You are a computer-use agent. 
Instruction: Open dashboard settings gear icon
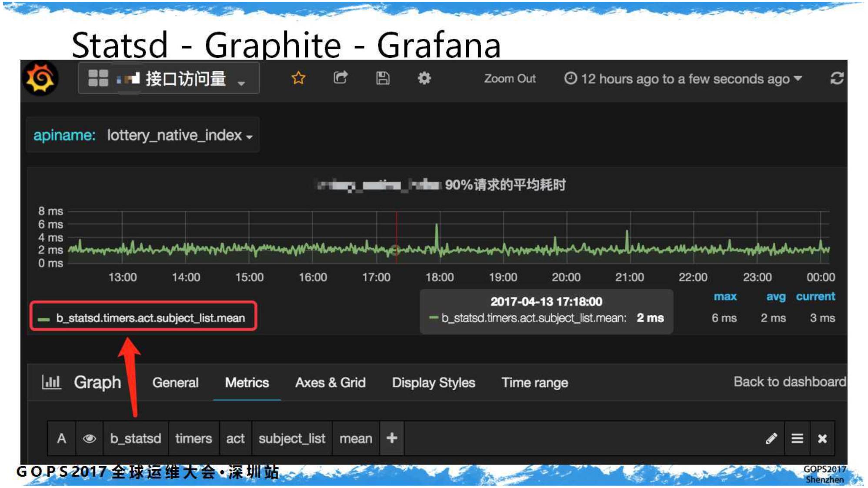click(424, 78)
